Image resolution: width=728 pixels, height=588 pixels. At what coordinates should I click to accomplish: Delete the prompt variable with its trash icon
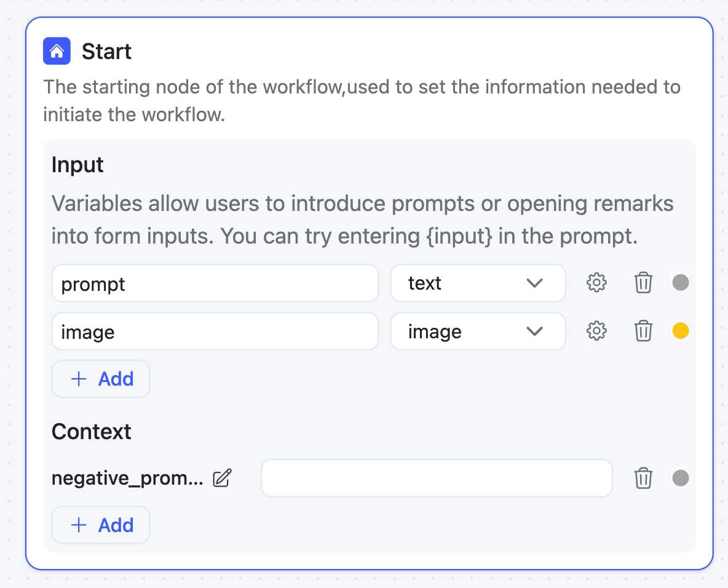[x=643, y=283]
